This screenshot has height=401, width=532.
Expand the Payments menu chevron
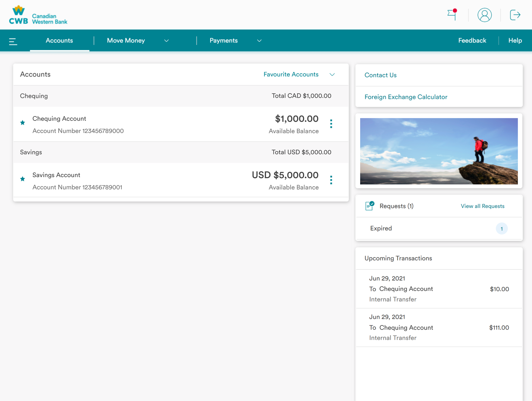pyautogui.click(x=259, y=41)
